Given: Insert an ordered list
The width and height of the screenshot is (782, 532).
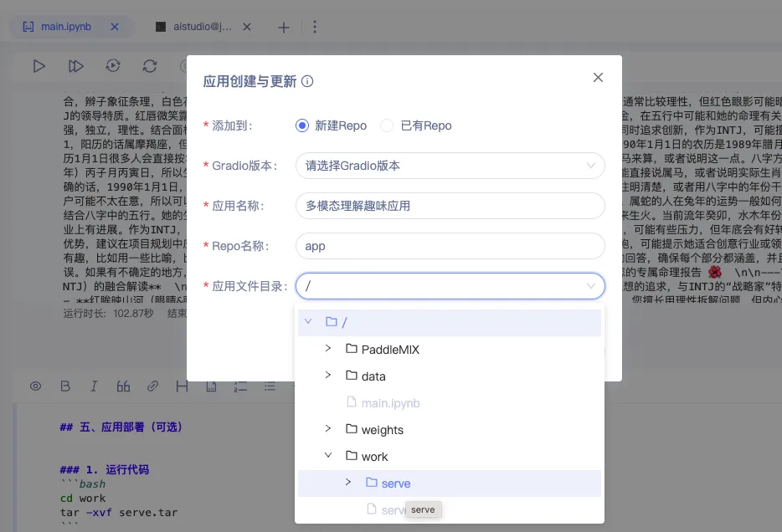Looking at the screenshot, I should (x=240, y=386).
